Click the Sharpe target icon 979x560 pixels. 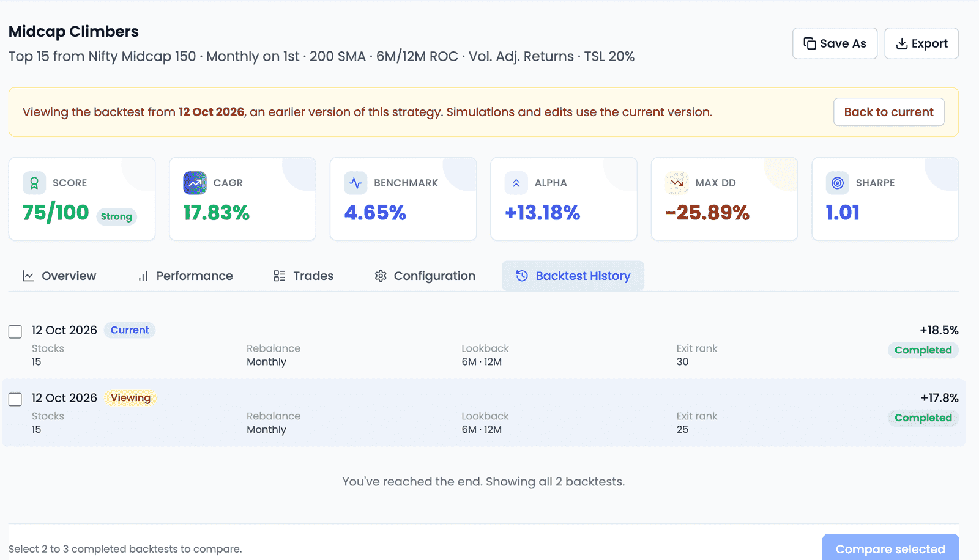point(838,183)
